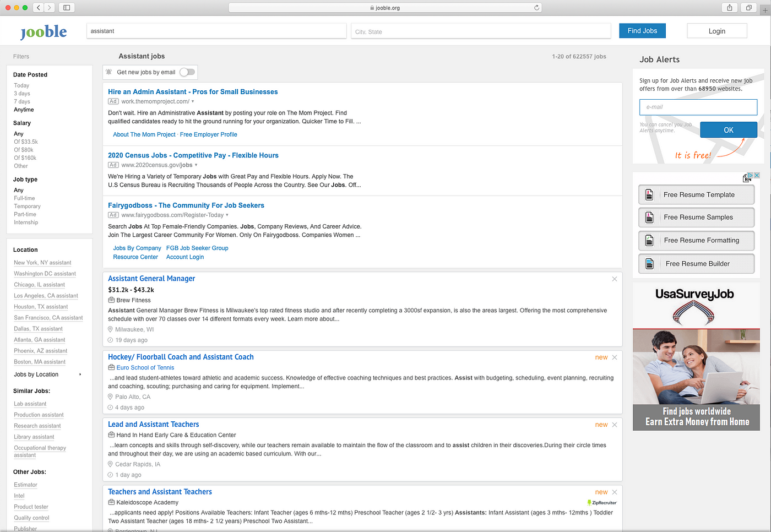The height and width of the screenshot is (532, 771).
Task: Select salary filter Of $33.5k
Action: (x=26, y=142)
